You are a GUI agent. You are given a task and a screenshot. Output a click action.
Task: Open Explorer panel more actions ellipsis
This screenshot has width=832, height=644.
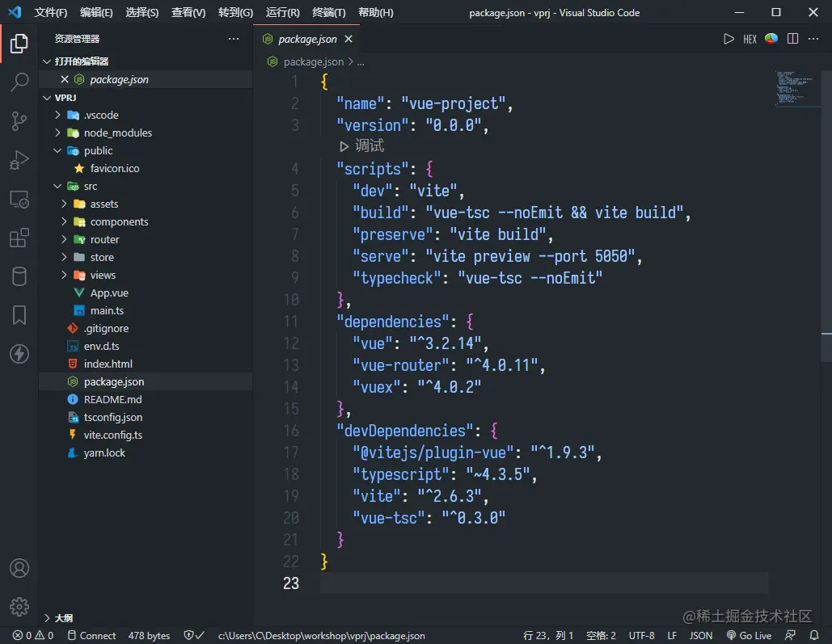tap(234, 39)
